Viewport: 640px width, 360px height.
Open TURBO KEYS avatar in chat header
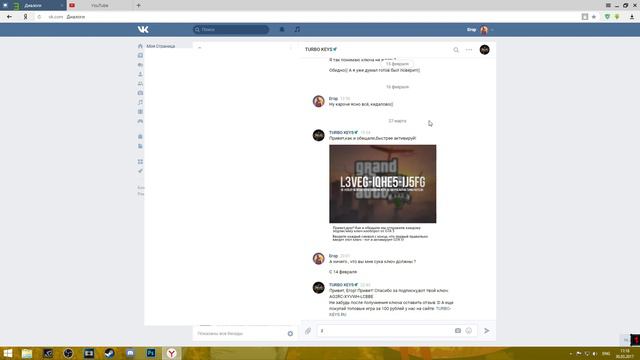484,50
